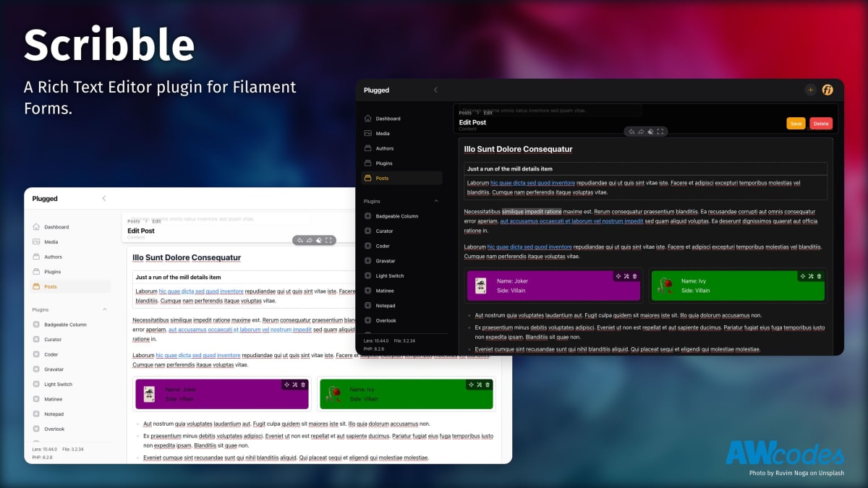Click the green Ivy block in light window
Screen dimensions: 868x488
pos(407,394)
